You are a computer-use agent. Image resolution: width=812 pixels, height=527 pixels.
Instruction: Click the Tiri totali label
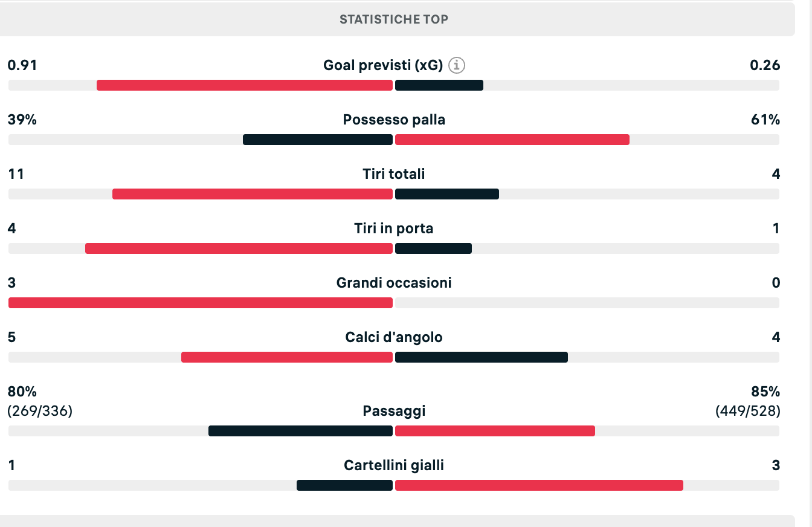pyautogui.click(x=394, y=174)
